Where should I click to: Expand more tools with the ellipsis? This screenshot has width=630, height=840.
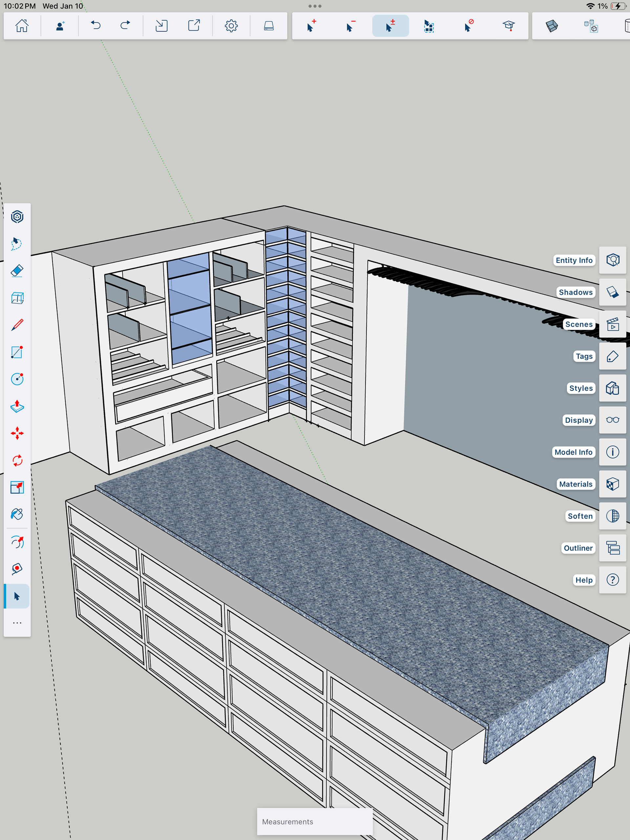17,623
